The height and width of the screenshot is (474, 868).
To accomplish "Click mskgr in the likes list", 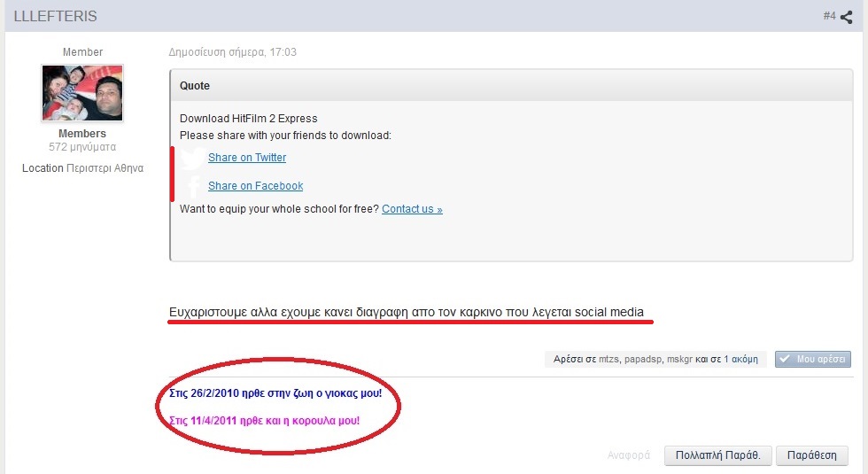I will 679,359.
